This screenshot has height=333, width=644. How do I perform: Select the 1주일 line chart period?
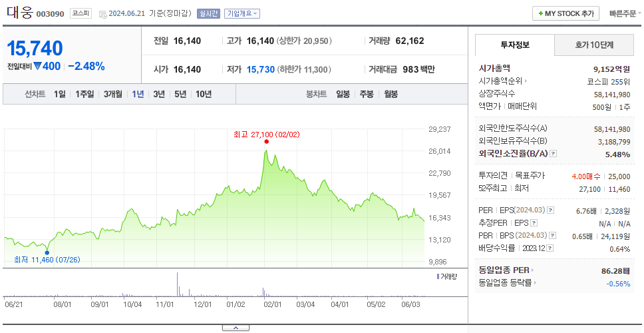(84, 94)
